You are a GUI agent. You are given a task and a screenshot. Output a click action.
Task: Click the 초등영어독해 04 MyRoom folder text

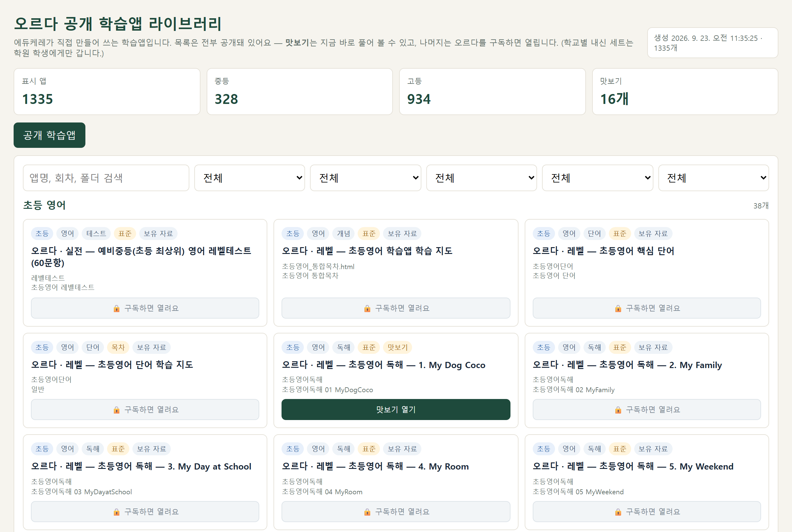point(322,491)
